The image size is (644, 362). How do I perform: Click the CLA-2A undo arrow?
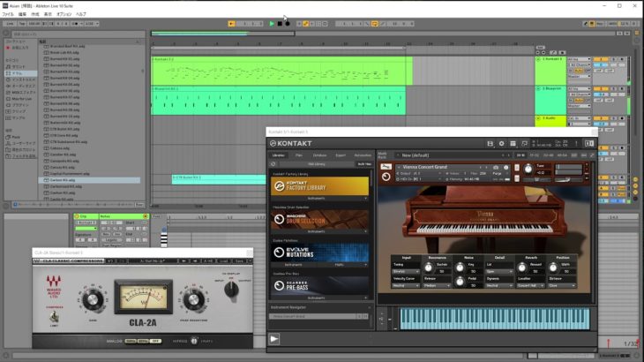(110, 261)
